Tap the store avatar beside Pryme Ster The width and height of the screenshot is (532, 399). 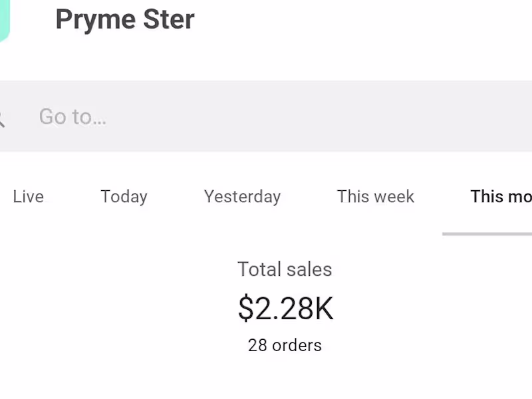(x=4, y=19)
